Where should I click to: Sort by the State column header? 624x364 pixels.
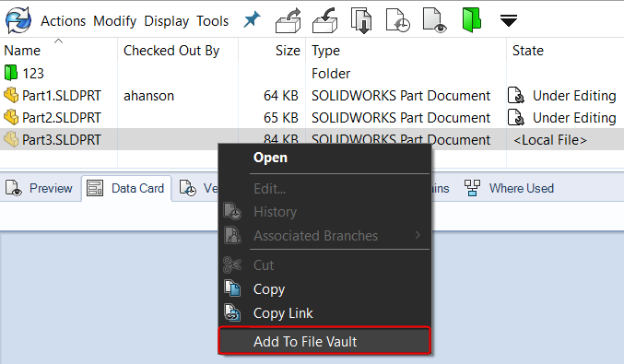pyautogui.click(x=528, y=51)
